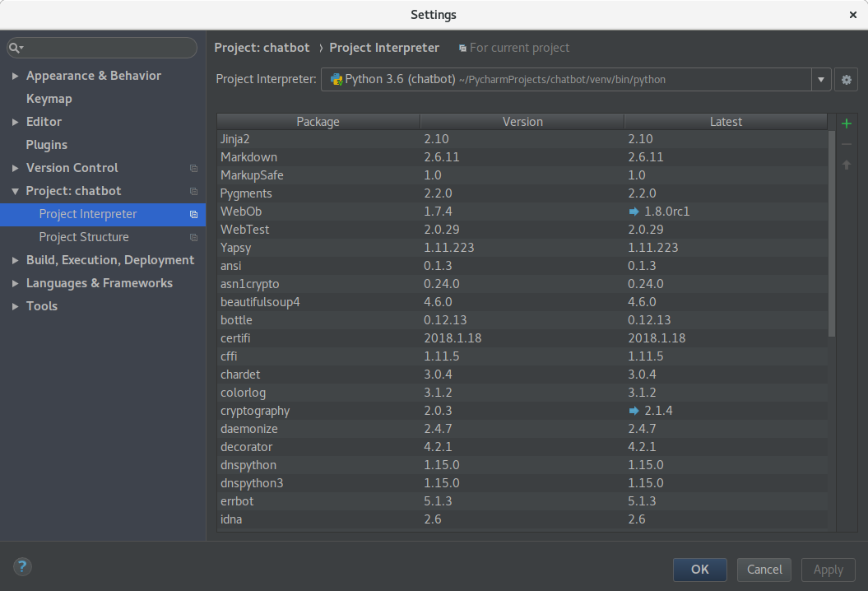Click the OK button
Viewport: 868px width, 591px height.
coord(699,570)
